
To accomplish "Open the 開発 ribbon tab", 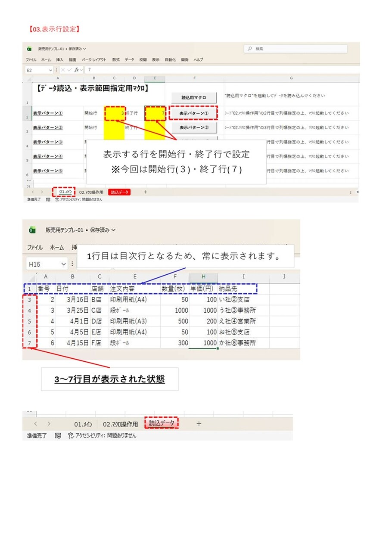I will coord(184,59).
